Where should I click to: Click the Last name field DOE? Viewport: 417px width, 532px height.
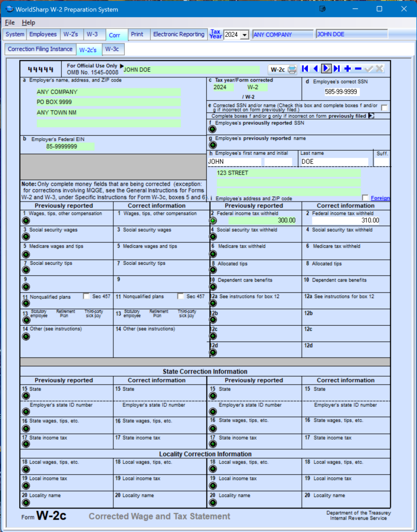(x=334, y=162)
